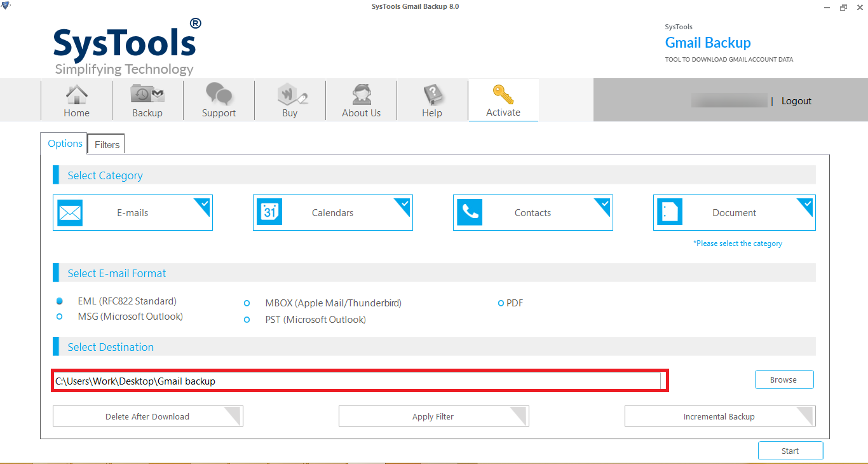868x464 pixels.
Task: Switch to the Filters tab
Action: tap(107, 145)
